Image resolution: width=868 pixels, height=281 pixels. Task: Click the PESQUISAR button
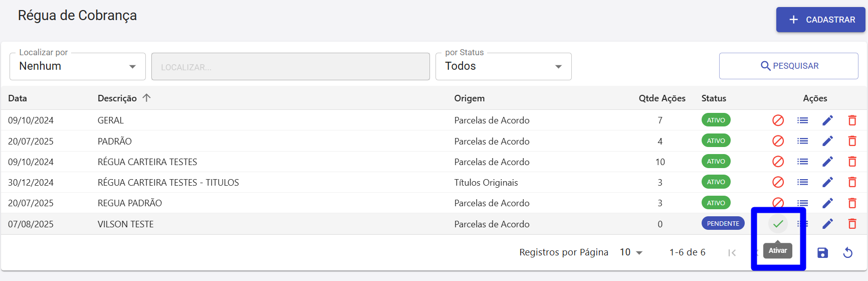[x=788, y=66]
